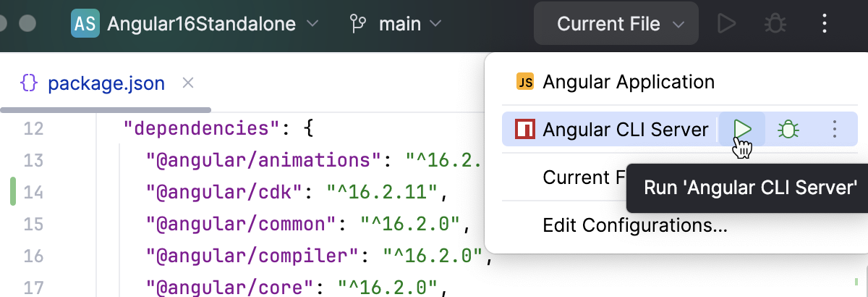Screen dimensions: 868x297
Task: Click the JS icon beside Angular Application
Action: [524, 82]
